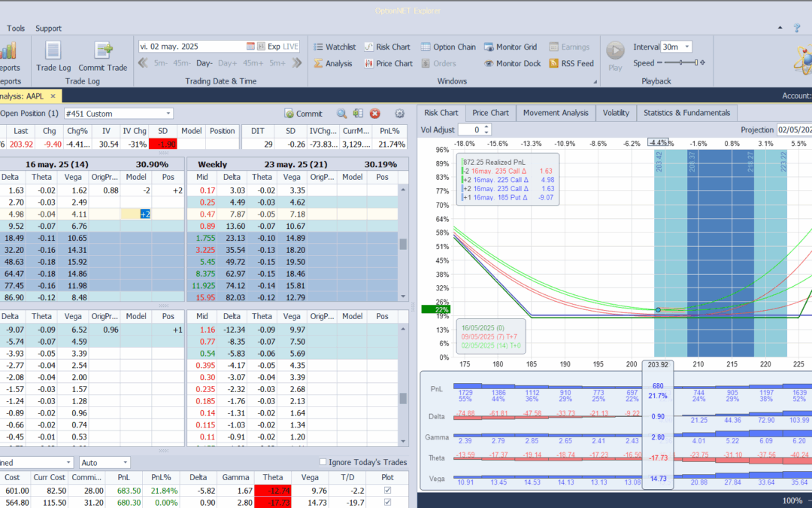
Task: Click the help question mark icon
Action: (797, 28)
